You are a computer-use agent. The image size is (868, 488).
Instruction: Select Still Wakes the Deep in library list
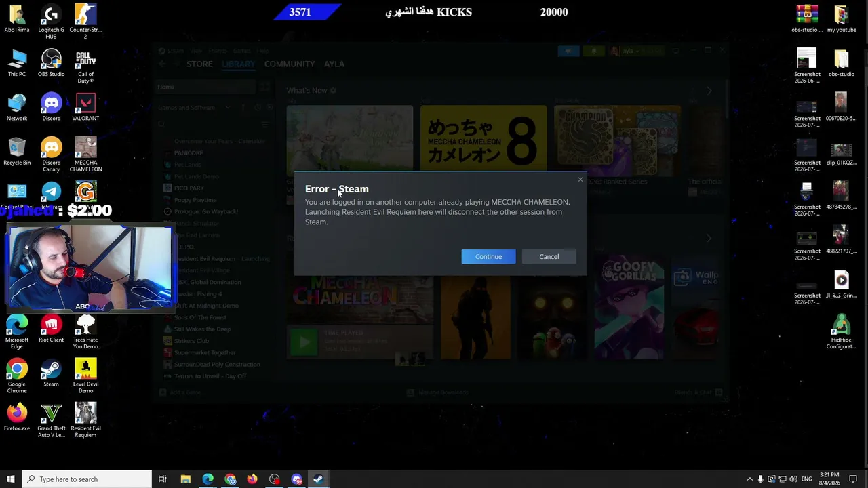click(x=202, y=329)
